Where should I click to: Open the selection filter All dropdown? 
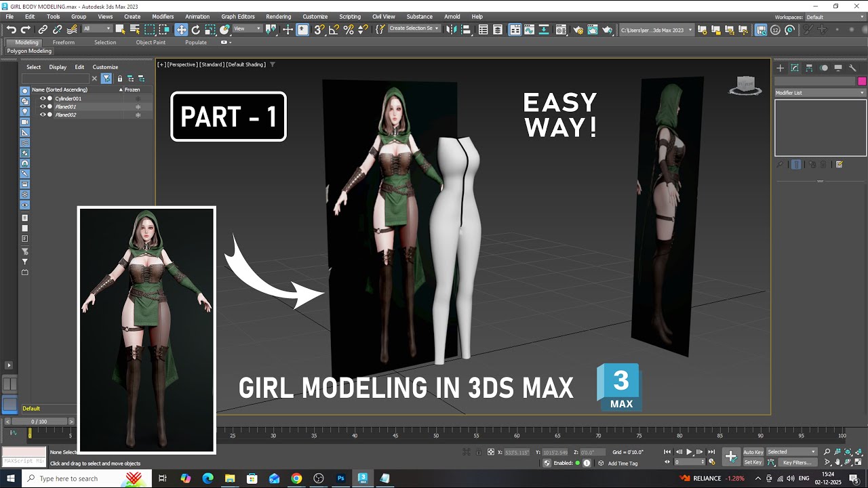97,29
